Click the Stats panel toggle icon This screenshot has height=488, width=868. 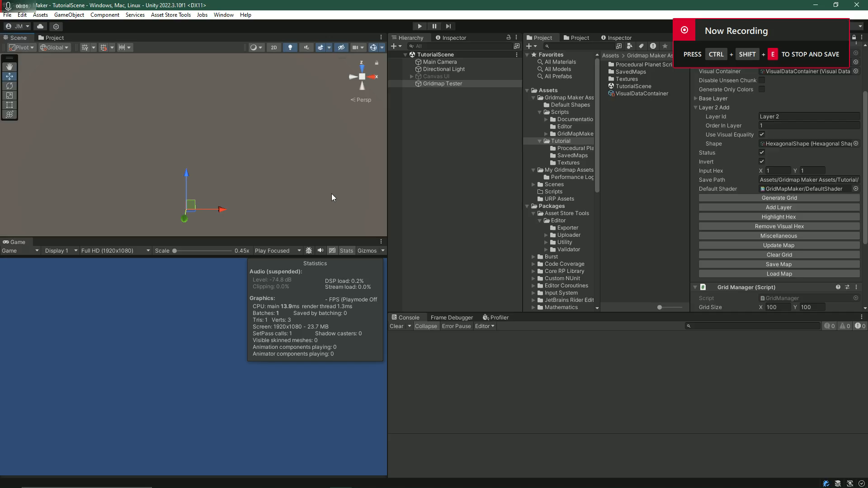(x=346, y=250)
